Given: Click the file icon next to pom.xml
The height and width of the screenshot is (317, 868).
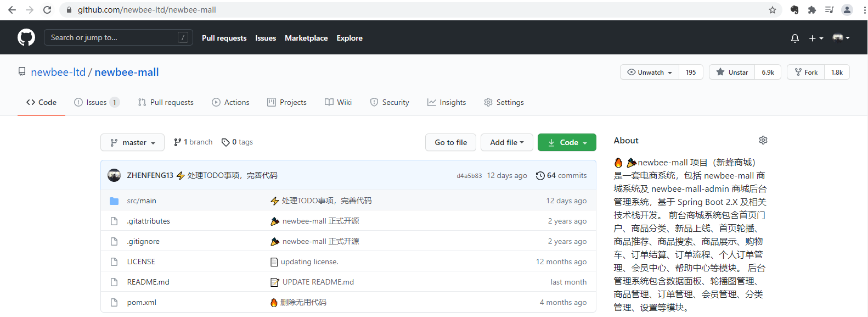Looking at the screenshot, I should coord(114,302).
